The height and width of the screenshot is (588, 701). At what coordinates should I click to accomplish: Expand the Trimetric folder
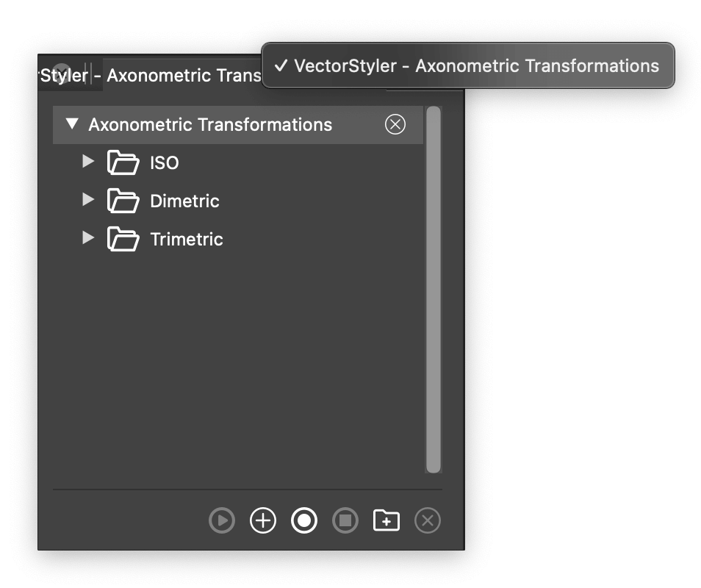pos(88,238)
